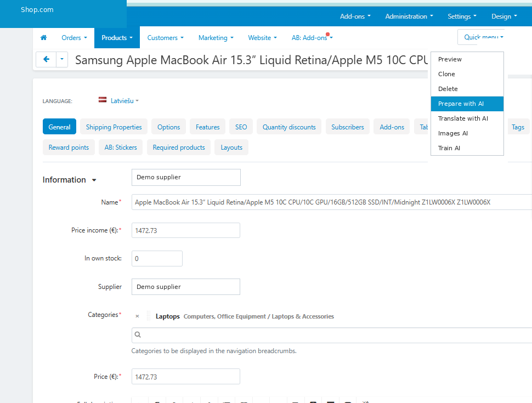Open the Design top menu

504,16
